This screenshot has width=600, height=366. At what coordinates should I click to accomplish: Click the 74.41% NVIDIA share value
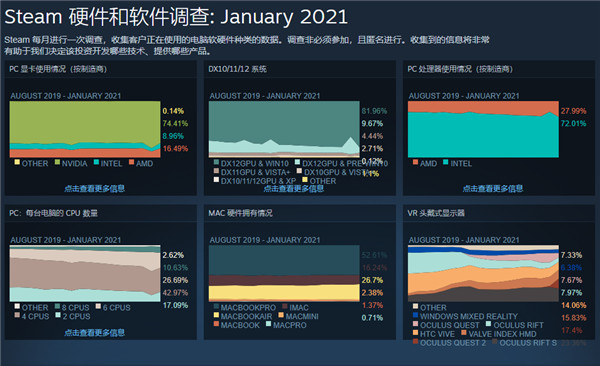point(175,123)
